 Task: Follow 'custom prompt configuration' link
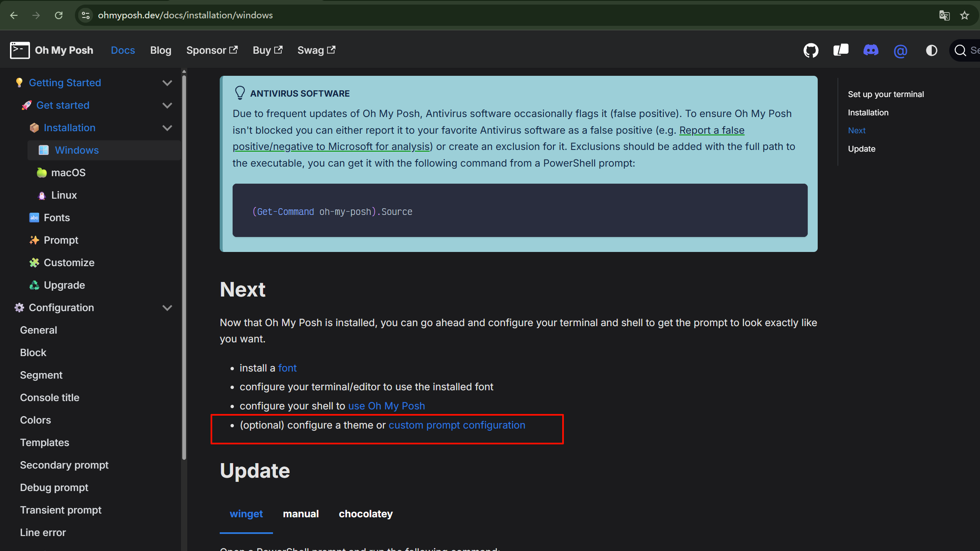click(x=457, y=425)
